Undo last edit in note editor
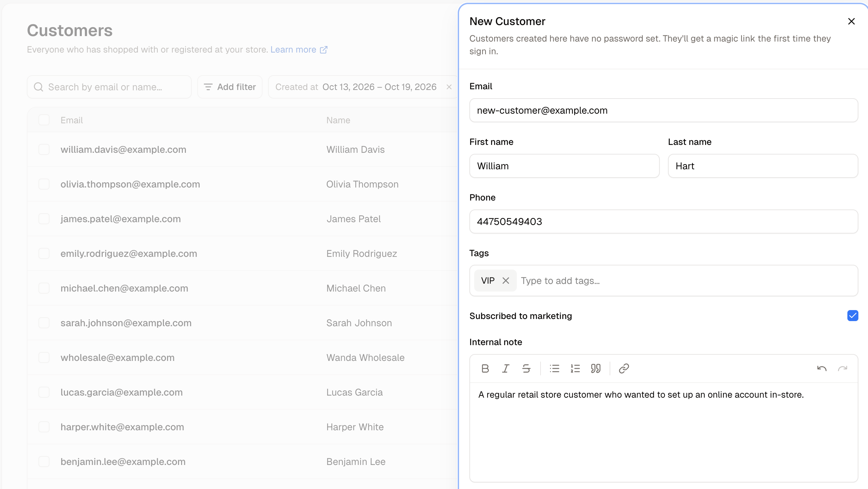Image resolution: width=868 pixels, height=489 pixels. tap(822, 368)
